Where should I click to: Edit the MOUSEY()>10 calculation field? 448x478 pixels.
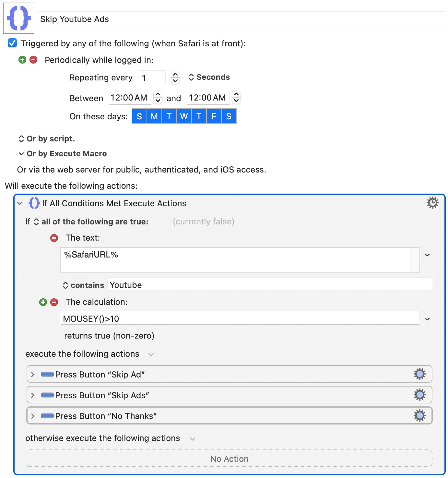click(240, 318)
